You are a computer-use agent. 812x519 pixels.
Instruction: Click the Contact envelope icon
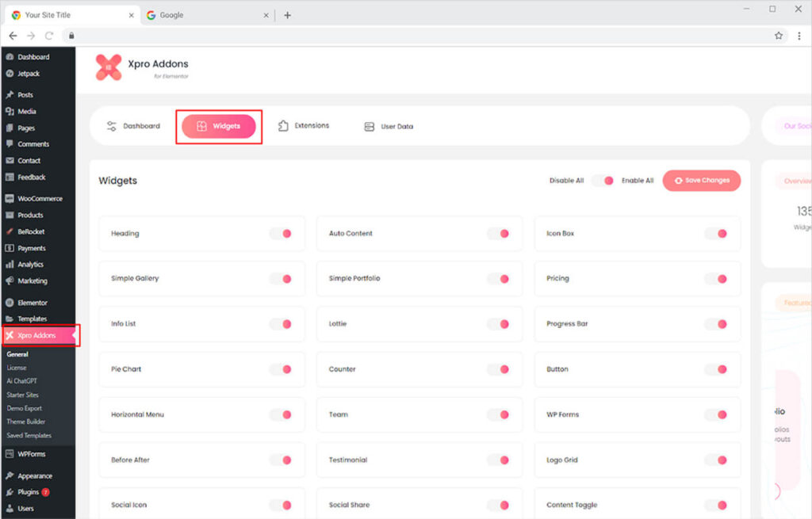[10, 160]
